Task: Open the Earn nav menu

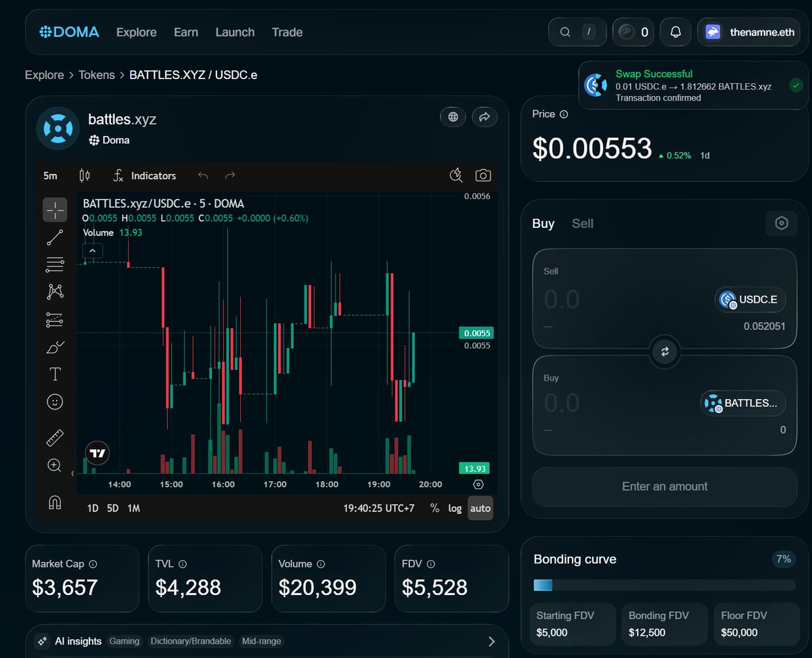Action: [186, 32]
